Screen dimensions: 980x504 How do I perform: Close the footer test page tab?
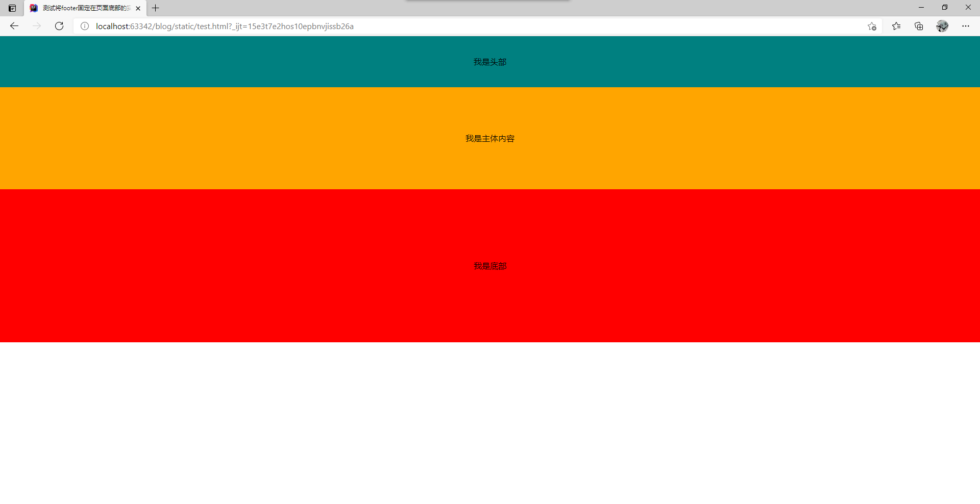point(138,8)
